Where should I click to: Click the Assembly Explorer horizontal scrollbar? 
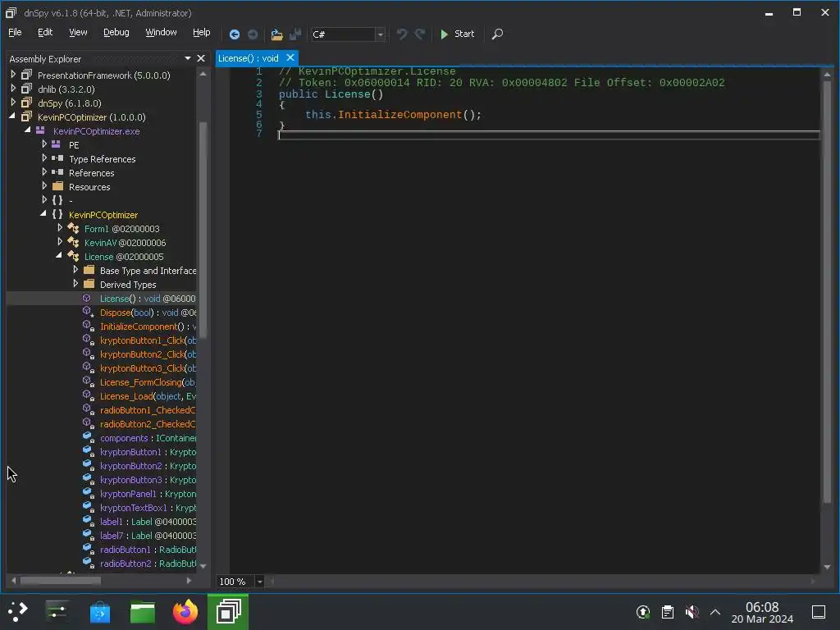point(61,580)
